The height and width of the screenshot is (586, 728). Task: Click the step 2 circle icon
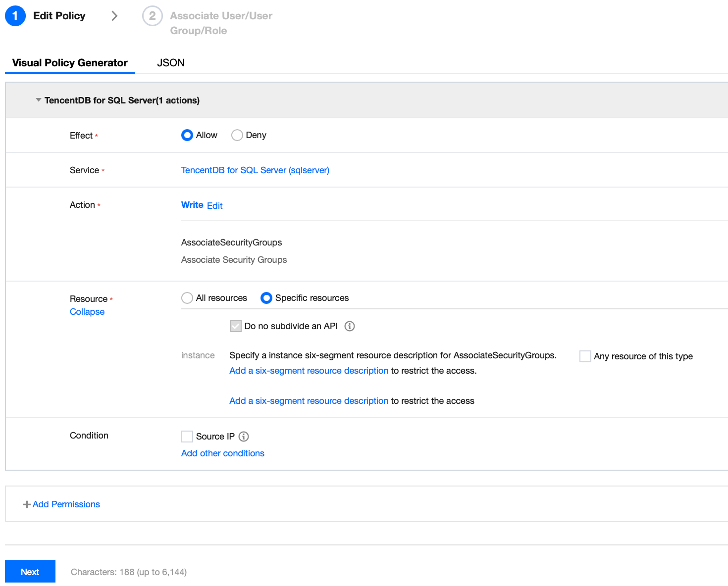coord(153,16)
